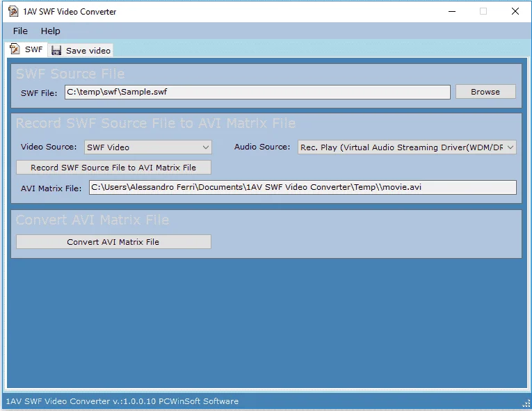Click the app icon in title bar
Screen dimensions: 532x411
(x=13, y=11)
